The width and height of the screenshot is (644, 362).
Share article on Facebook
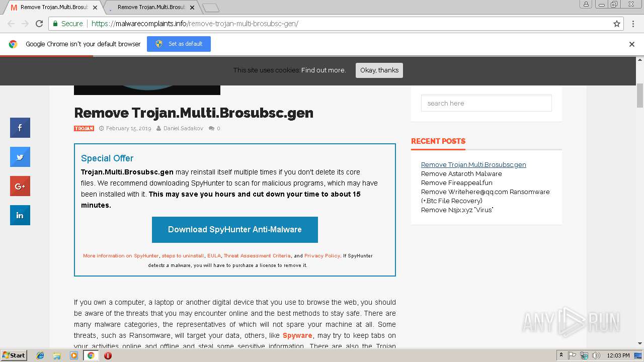20,128
